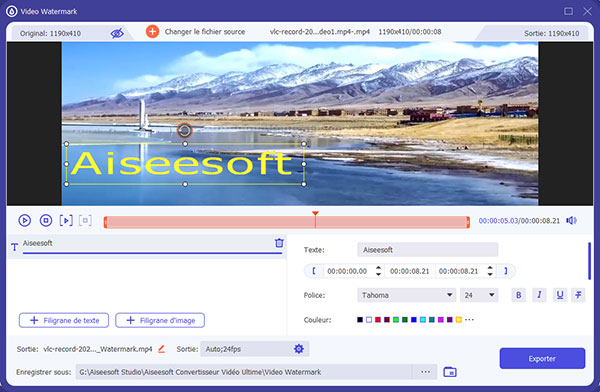This screenshot has width=600, height=392.
Task: Choose the black color swatch
Action: click(x=360, y=320)
